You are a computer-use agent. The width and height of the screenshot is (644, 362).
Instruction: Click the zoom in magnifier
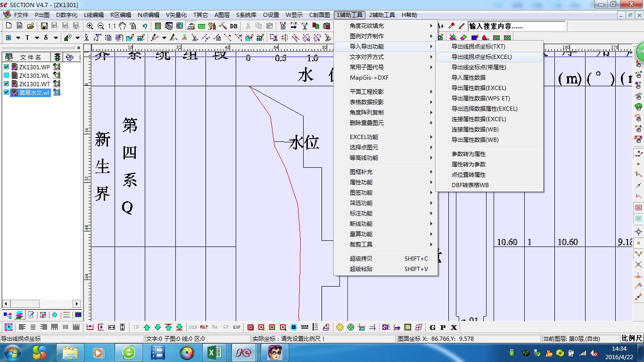tap(90, 26)
